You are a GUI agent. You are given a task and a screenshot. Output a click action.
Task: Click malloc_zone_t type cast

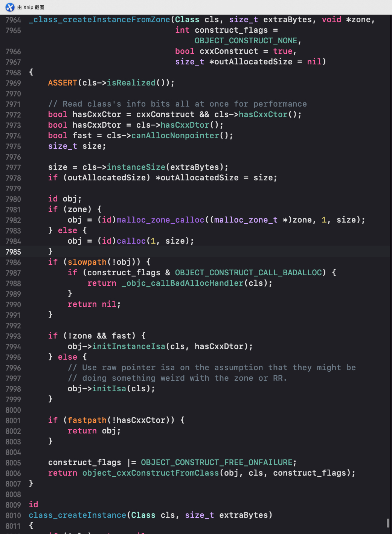point(246,220)
